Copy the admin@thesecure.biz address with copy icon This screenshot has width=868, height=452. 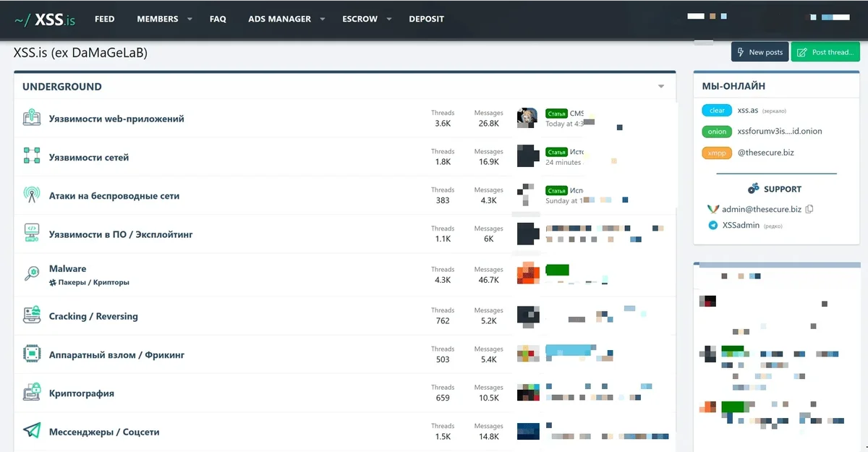pos(809,209)
